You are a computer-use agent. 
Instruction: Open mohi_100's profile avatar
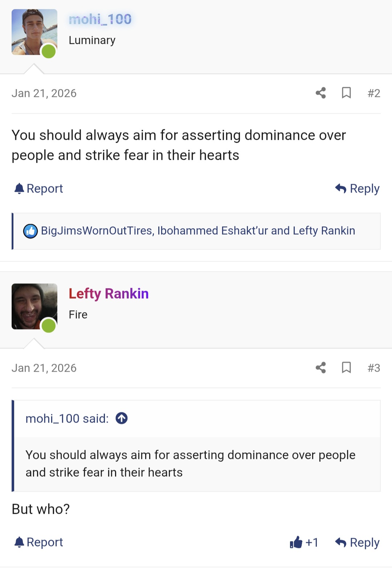pos(34,32)
